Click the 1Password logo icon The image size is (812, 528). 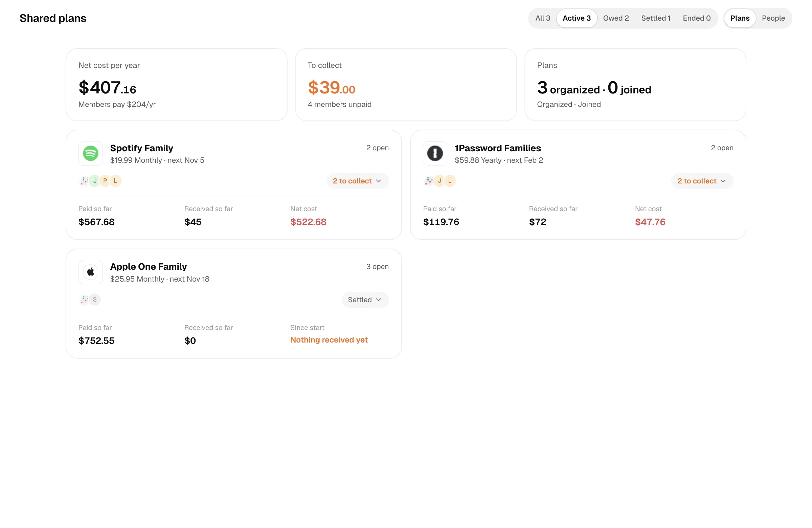pyautogui.click(x=435, y=153)
